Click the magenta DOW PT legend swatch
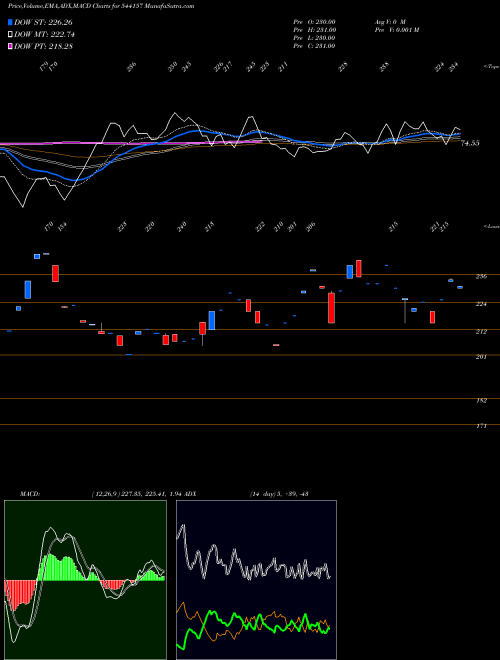This screenshot has height=660, width=500. pyautogui.click(x=10, y=46)
